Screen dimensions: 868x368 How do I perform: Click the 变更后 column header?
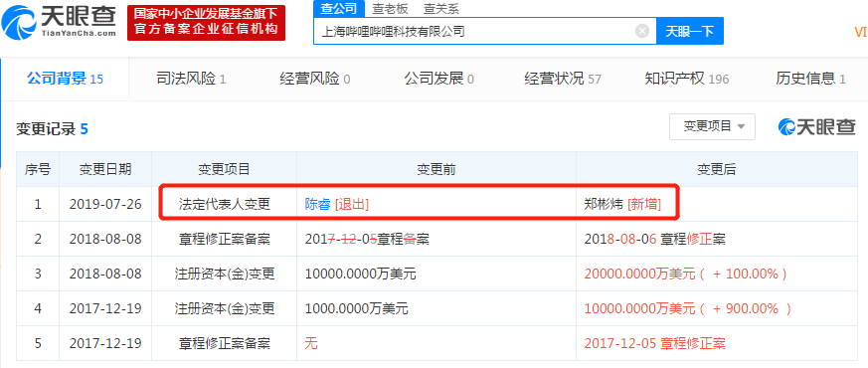[x=716, y=169]
